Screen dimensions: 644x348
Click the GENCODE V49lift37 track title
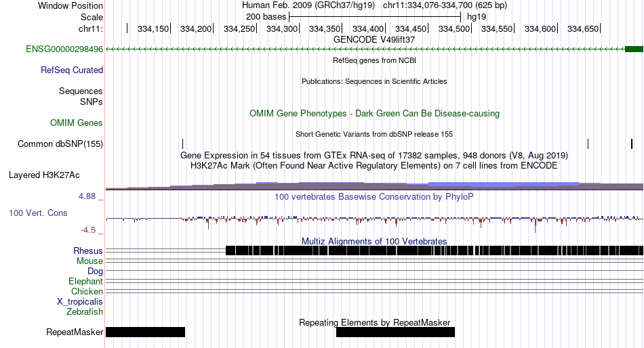(x=374, y=40)
